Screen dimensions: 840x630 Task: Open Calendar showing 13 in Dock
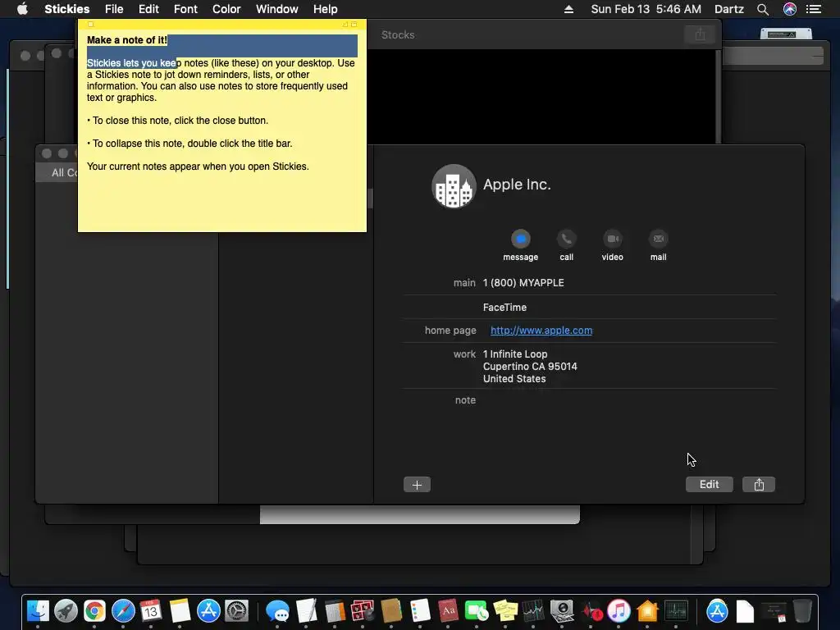tap(151, 610)
